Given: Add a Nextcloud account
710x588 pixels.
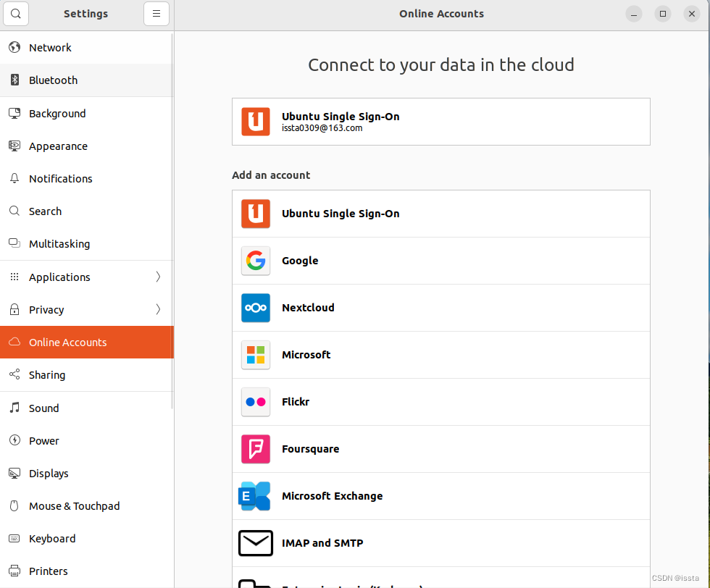Looking at the screenshot, I should tap(441, 308).
